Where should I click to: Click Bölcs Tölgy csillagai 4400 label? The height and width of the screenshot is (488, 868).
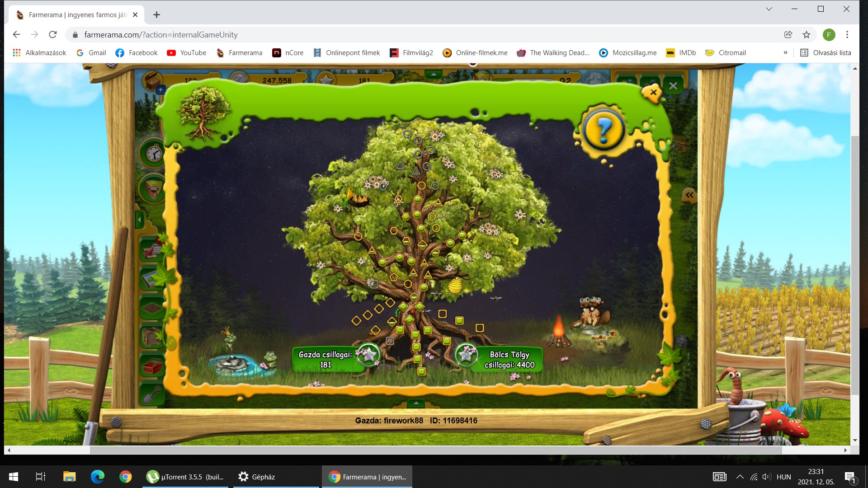tap(509, 360)
